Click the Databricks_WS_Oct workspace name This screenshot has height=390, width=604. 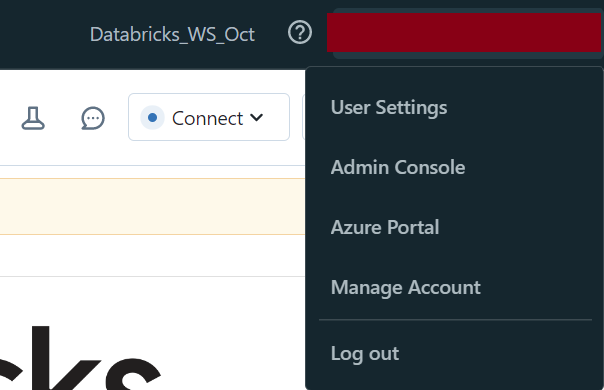[172, 34]
